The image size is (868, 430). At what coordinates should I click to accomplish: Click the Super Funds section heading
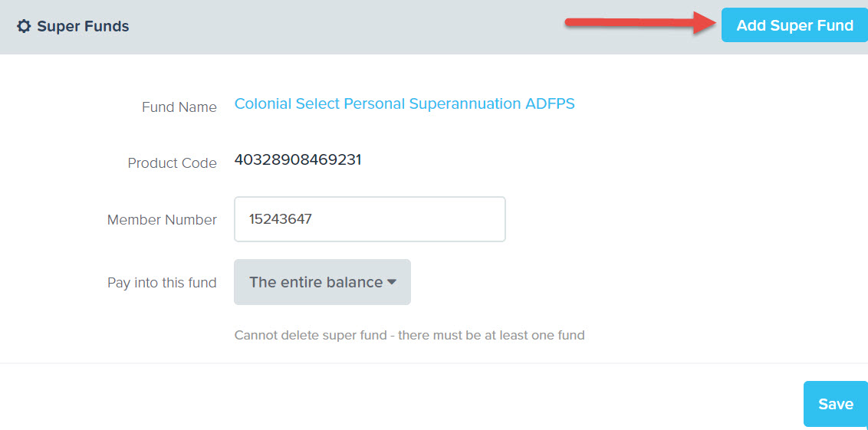tap(83, 26)
